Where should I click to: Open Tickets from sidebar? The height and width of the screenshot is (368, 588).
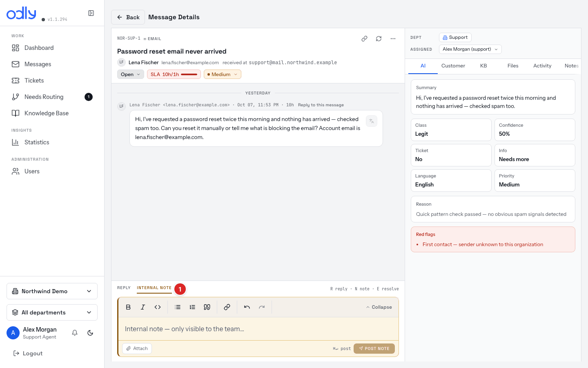pos(52,81)
